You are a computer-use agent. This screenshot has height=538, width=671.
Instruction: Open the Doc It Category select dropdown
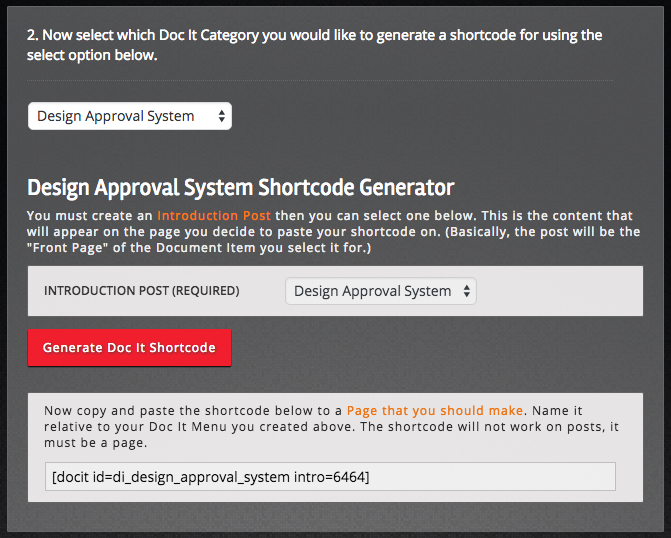tap(130, 116)
